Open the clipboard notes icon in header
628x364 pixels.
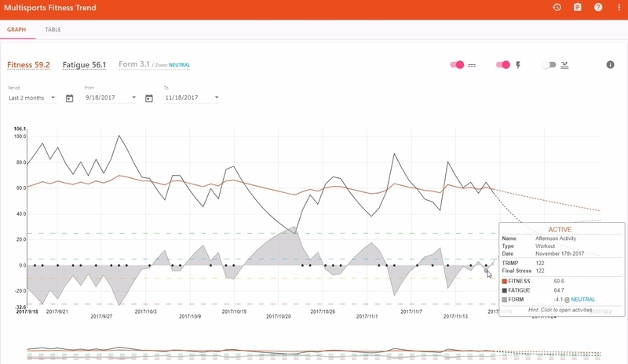577,7
